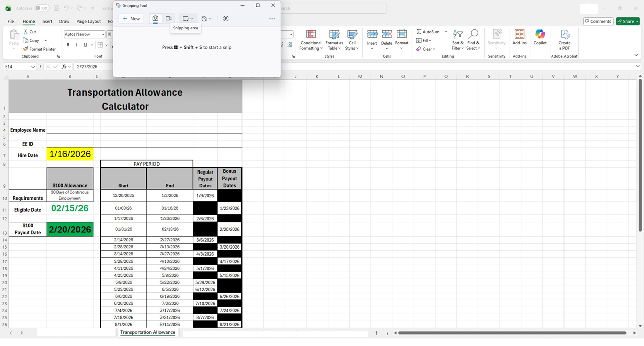Click Create a PDF in Adobe Acrobat
The height and width of the screenshot is (346, 644).
click(x=565, y=39)
